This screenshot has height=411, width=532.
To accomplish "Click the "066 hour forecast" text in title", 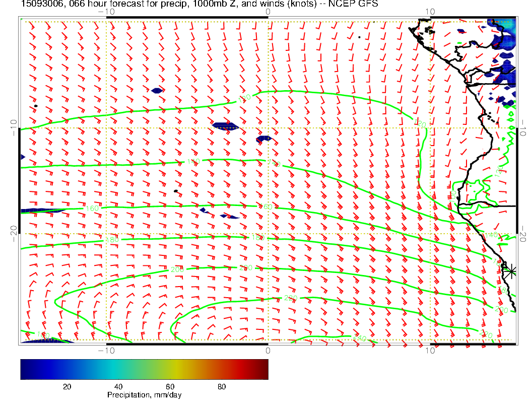I will pos(99,4).
